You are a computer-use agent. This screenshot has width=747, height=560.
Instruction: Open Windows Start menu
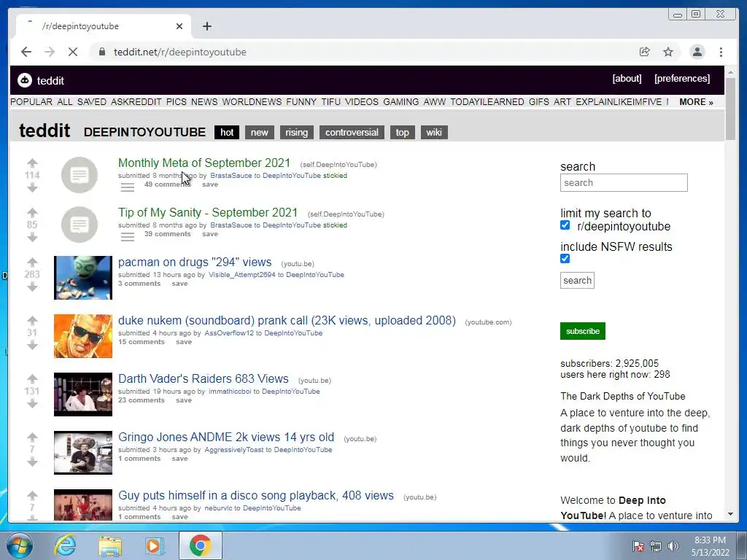click(20, 545)
